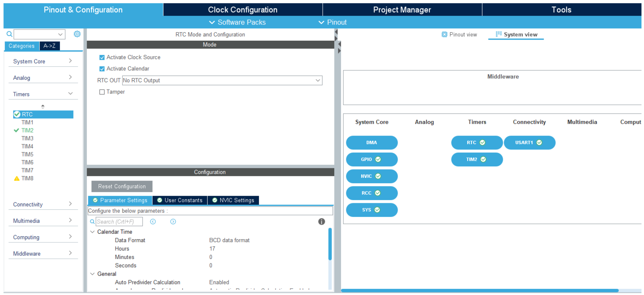Click Reset Configuration button
The width and height of the screenshot is (644, 295).
point(122,186)
